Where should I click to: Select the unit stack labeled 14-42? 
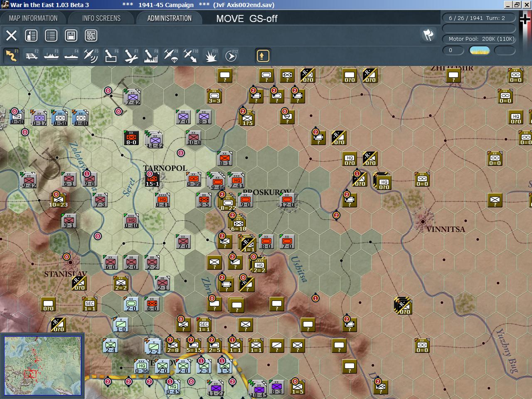(155, 140)
